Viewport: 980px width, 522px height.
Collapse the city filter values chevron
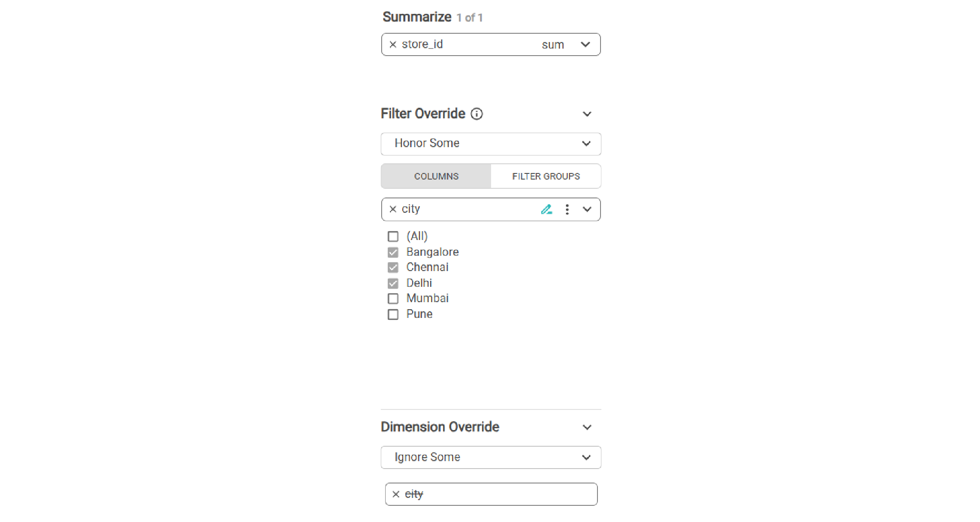tap(587, 209)
